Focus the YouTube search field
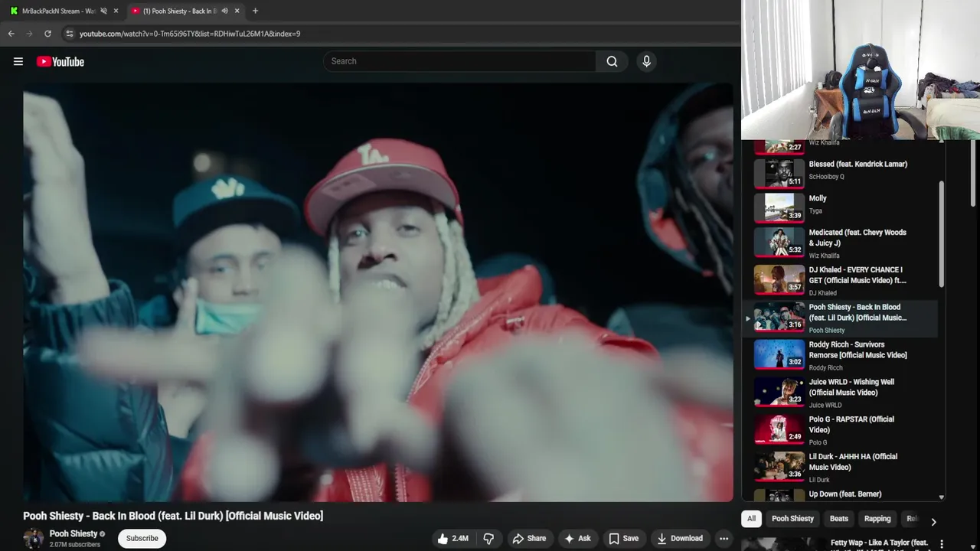Image resolution: width=980 pixels, height=551 pixels. [x=459, y=61]
